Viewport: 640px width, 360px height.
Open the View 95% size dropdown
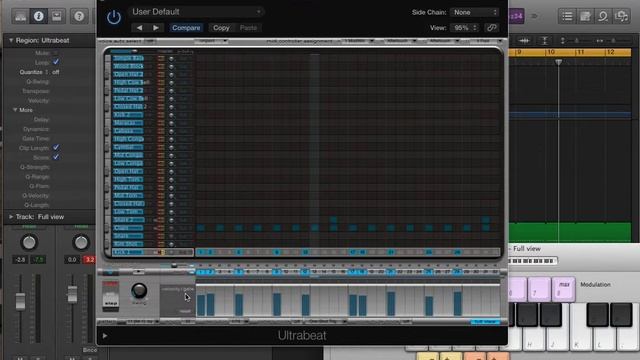(x=464, y=28)
